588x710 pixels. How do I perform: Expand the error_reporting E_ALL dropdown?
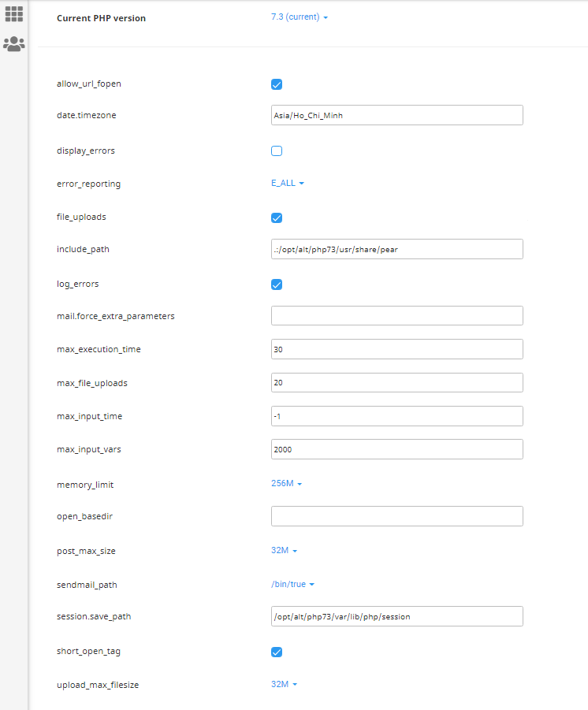coord(288,183)
